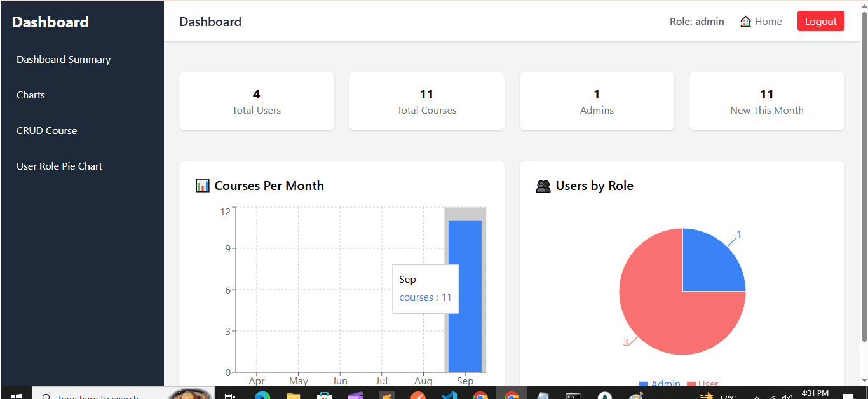868x399 pixels.
Task: Click the 'Users by Role' heading
Action: [x=594, y=186]
